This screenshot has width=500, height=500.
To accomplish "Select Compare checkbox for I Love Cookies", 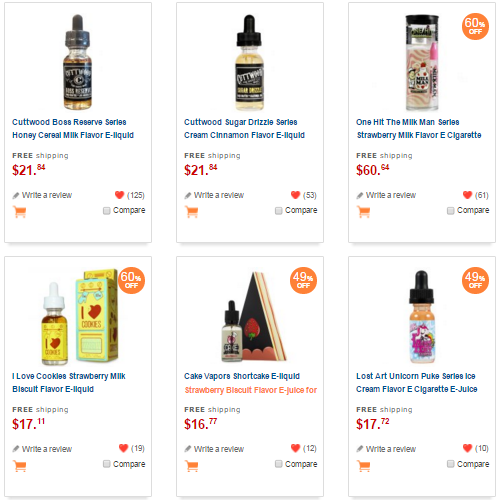I will [106, 464].
